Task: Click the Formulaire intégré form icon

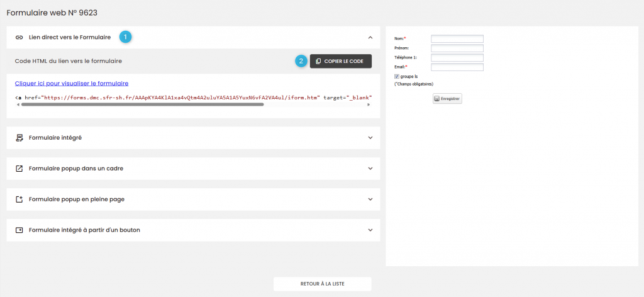Action: [19, 138]
